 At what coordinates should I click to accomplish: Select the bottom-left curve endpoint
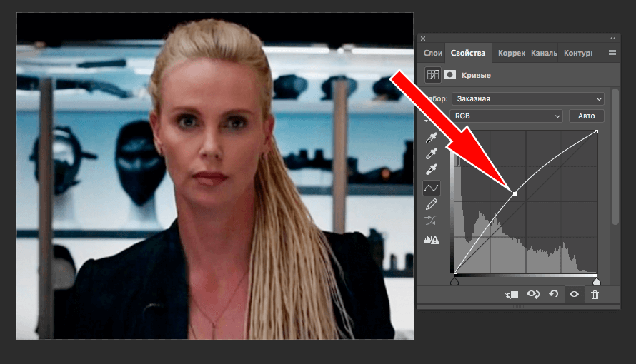pyautogui.click(x=455, y=272)
